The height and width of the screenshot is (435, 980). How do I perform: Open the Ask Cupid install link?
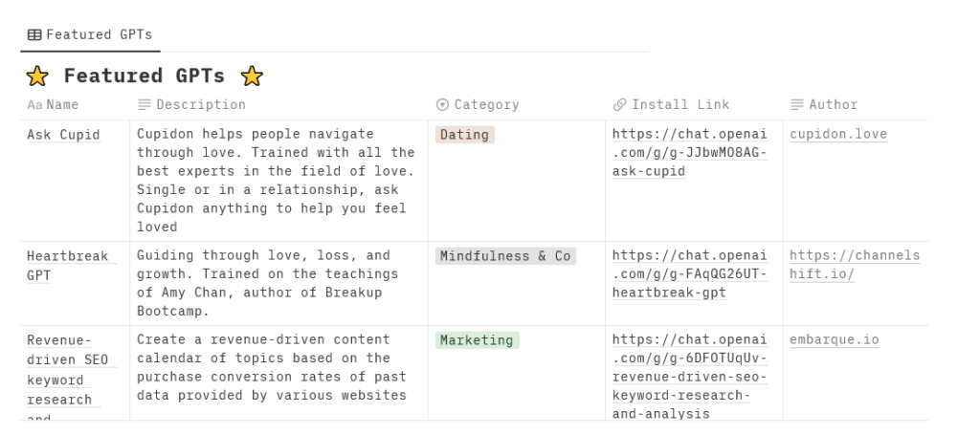click(689, 153)
